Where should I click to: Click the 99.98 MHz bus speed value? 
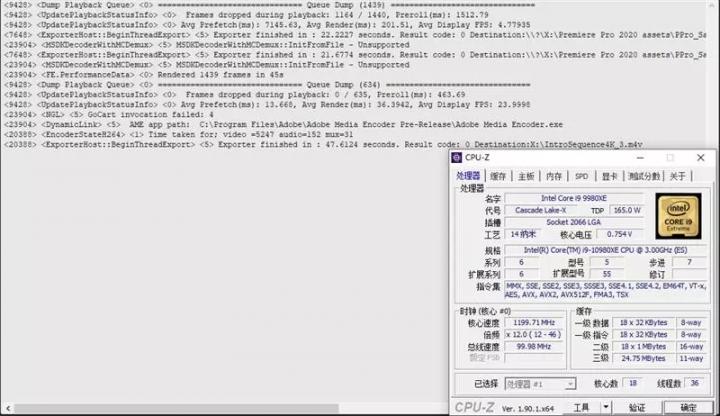534,347
